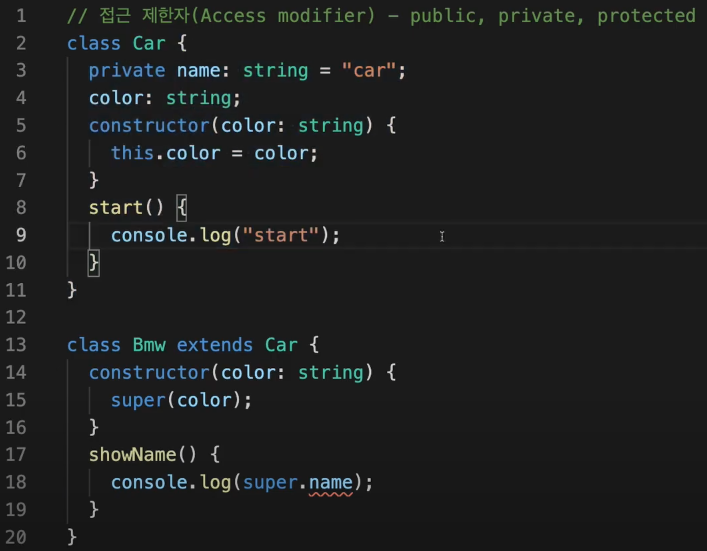Click the "car" string literal on line 3
Viewport: 707px width, 551px height.
(x=369, y=71)
